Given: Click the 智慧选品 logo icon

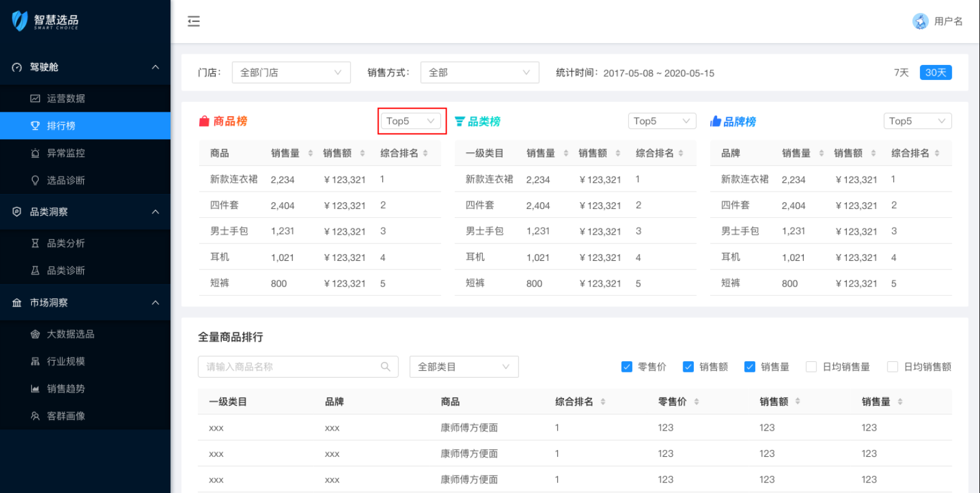Looking at the screenshot, I should point(20,21).
